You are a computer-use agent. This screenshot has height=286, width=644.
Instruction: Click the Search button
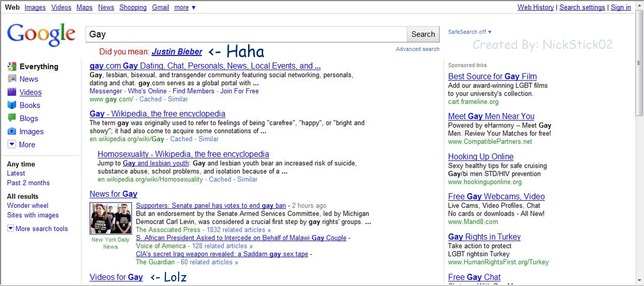(423, 34)
